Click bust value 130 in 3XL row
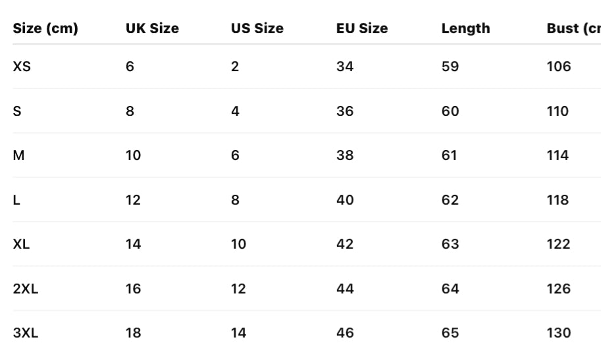The width and height of the screenshot is (601, 364). (x=559, y=333)
